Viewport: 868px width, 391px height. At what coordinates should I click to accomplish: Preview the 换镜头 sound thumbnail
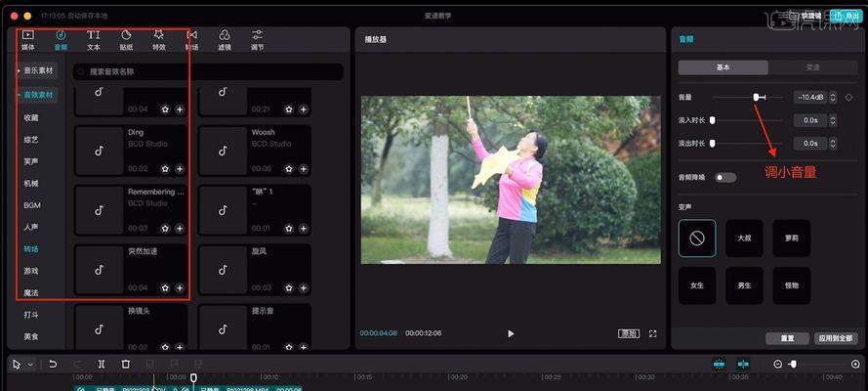(99, 329)
